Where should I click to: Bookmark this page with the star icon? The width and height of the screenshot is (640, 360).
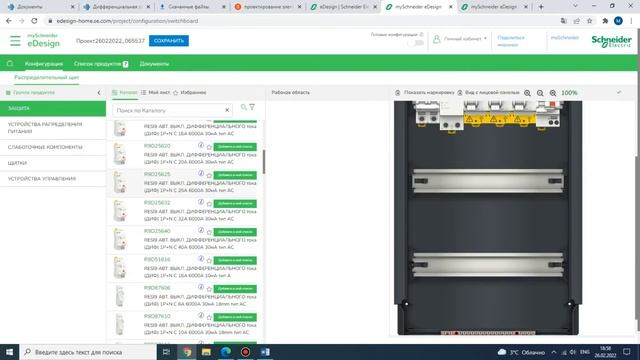[589, 21]
